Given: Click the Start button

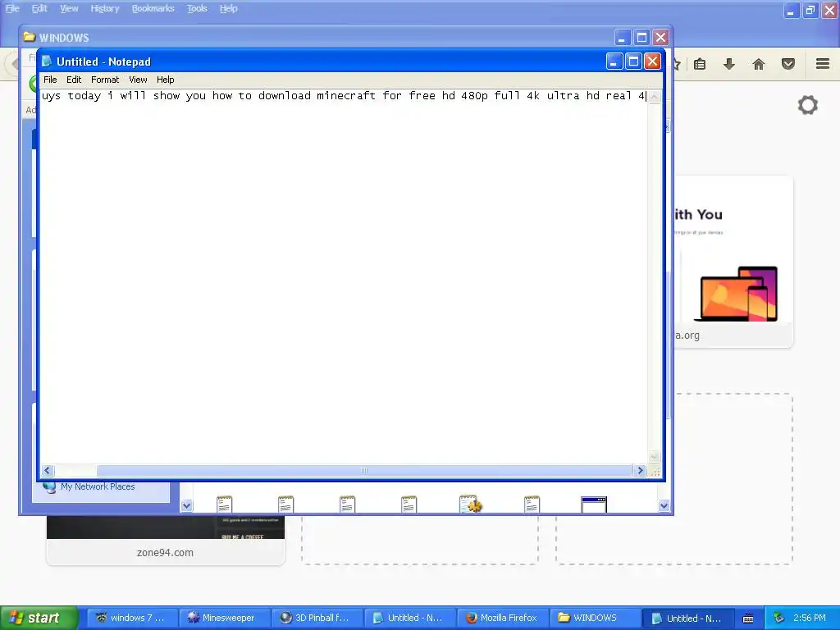Looking at the screenshot, I should 39,618.
